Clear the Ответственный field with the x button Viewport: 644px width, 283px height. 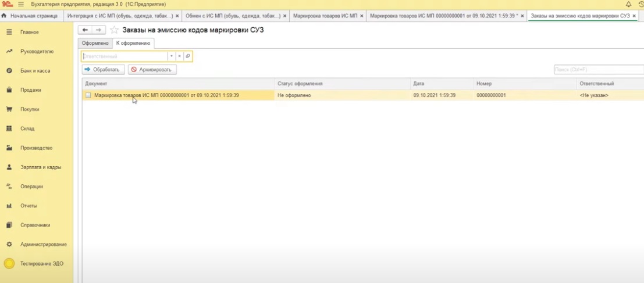180,56
